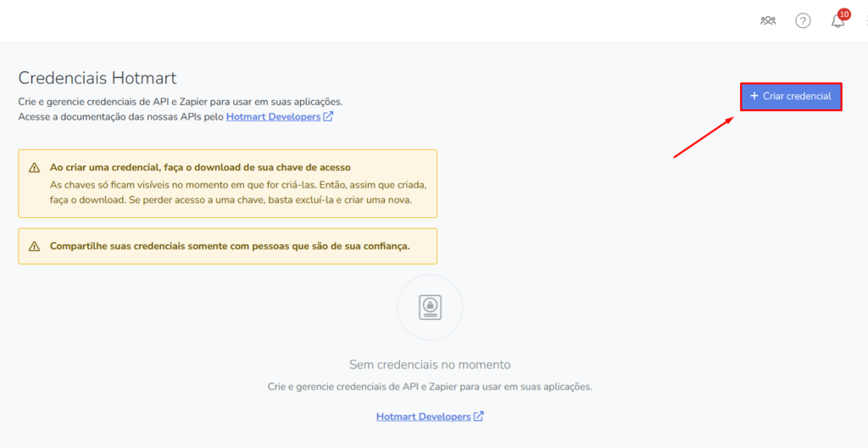Click the help question mark icon
Viewport: 868px width, 448px height.
point(803,20)
